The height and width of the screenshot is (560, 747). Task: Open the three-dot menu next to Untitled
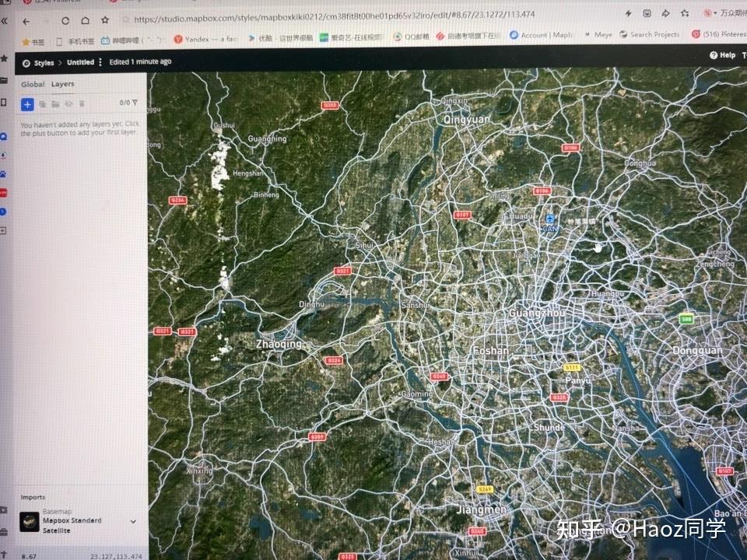click(x=100, y=61)
